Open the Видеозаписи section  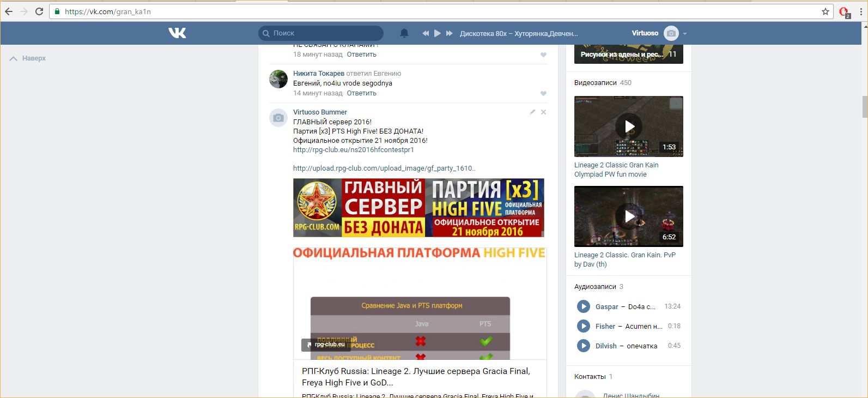pos(595,83)
